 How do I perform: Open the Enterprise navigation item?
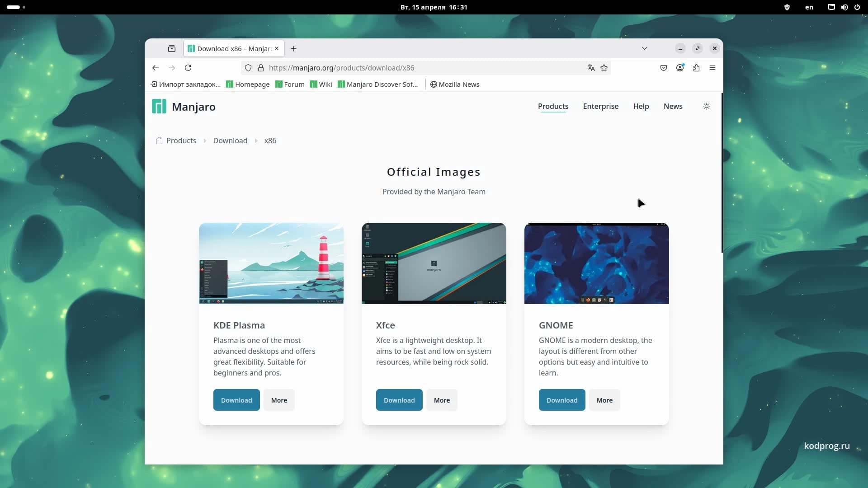tap(600, 106)
